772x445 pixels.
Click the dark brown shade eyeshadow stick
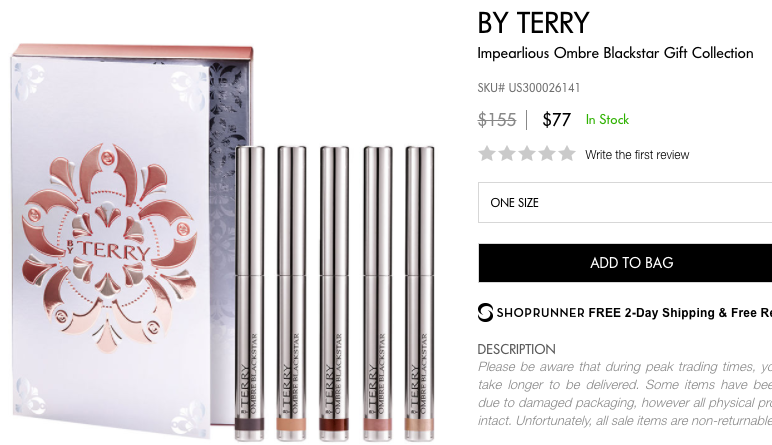[249, 293]
